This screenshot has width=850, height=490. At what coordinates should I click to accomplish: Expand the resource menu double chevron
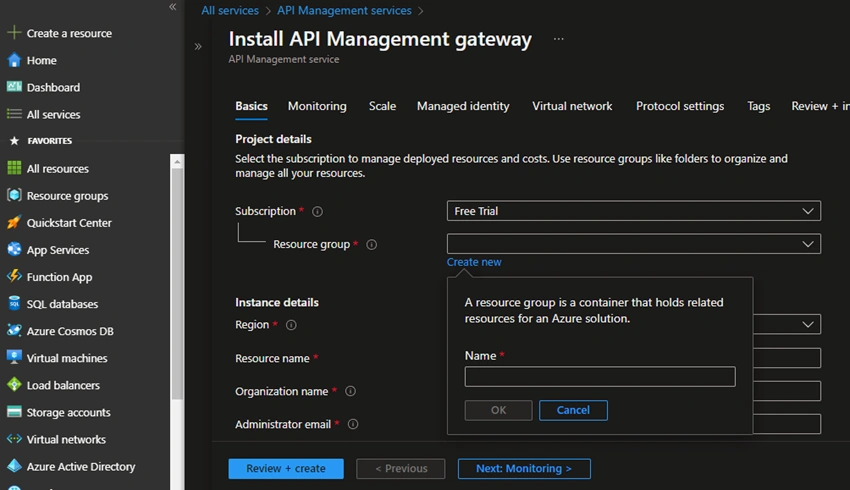(x=198, y=47)
